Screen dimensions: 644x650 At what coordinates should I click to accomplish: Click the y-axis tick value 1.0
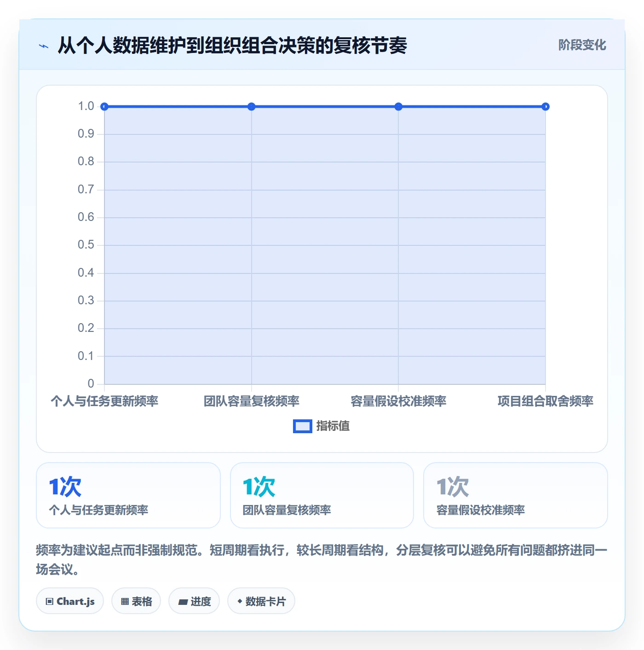click(86, 106)
